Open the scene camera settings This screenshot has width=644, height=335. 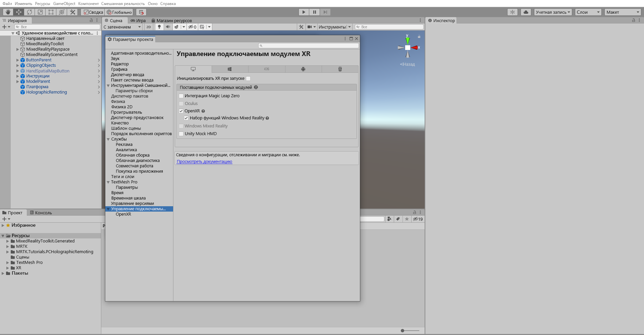click(310, 27)
